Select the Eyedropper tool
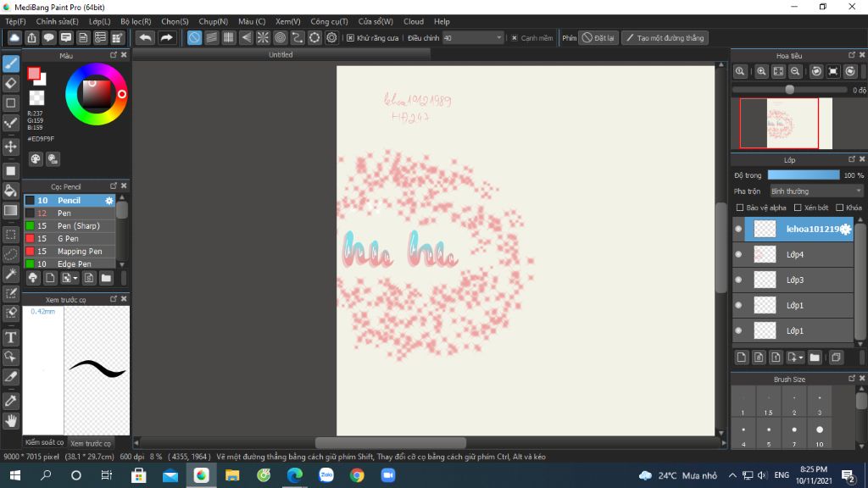Viewport: 868px width, 488px height. coord(10,401)
